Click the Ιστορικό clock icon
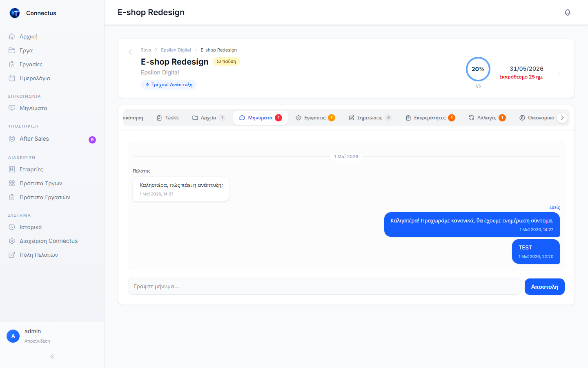Viewport: 588px width, 368px height. pos(12,227)
